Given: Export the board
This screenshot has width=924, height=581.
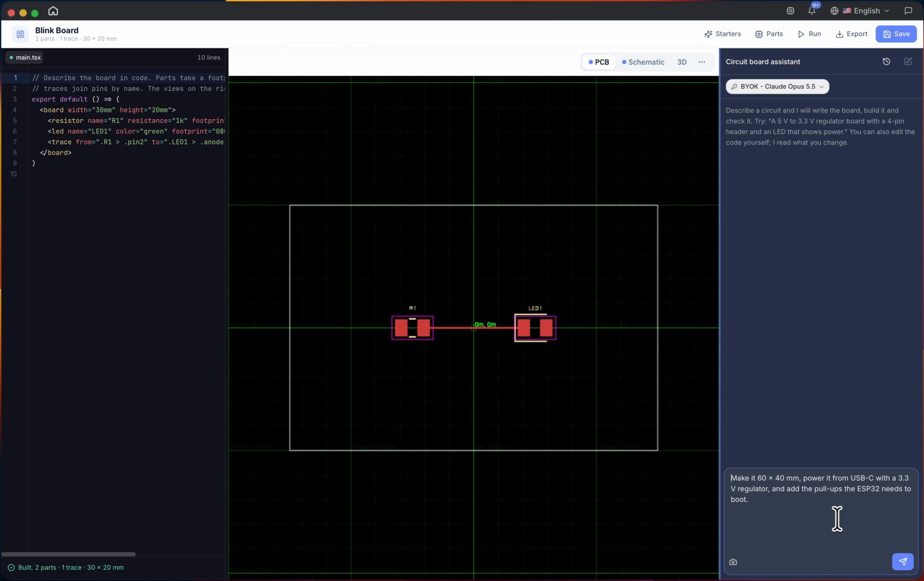Looking at the screenshot, I should coord(852,34).
